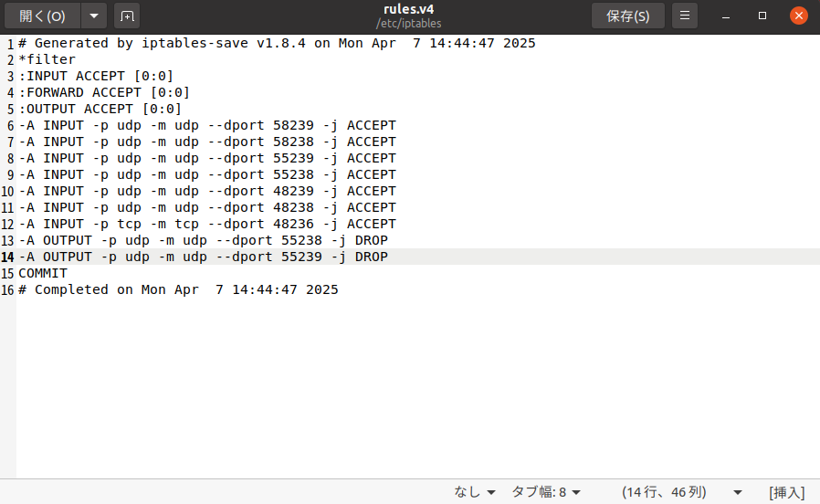Viewport: 820px width, 504px height.
Task: Open the line and column position dropdown
Action: pyautogui.click(x=681, y=492)
